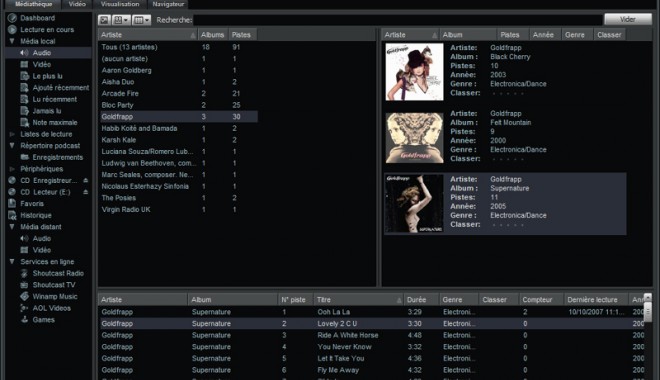Screen dimensions: 660x380
Task: Sort artists list by Artiste column header
Action: [148, 35]
